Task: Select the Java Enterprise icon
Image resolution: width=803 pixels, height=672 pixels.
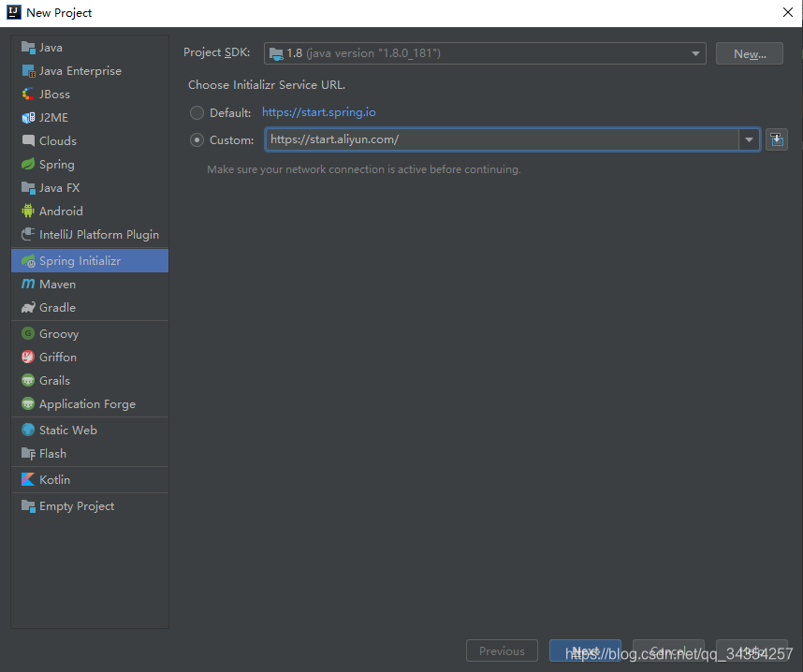Action: (x=28, y=71)
